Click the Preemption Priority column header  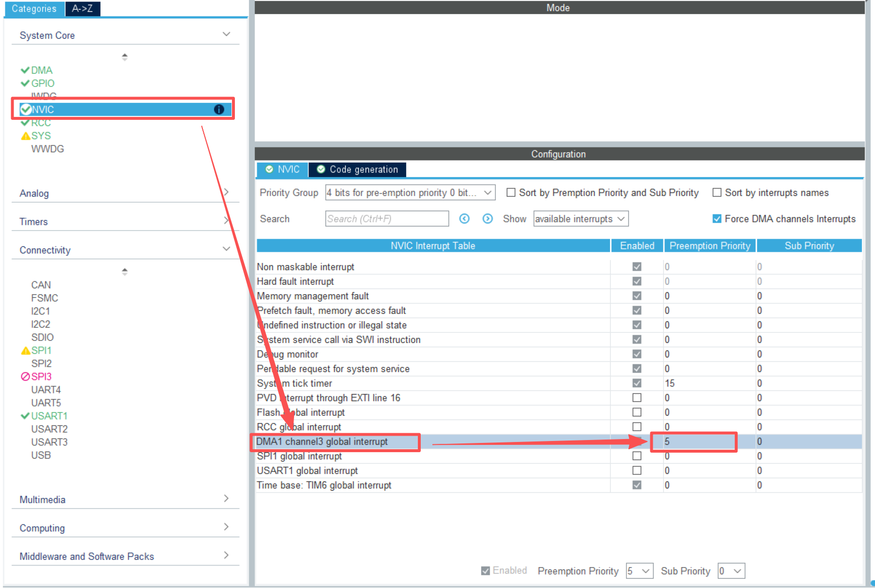tap(710, 245)
